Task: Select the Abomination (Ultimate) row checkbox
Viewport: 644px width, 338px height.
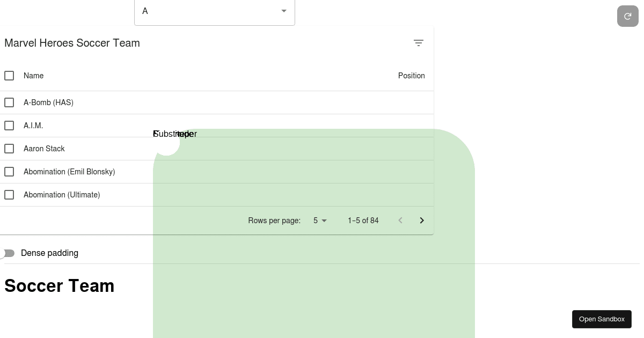Action: pyautogui.click(x=9, y=195)
